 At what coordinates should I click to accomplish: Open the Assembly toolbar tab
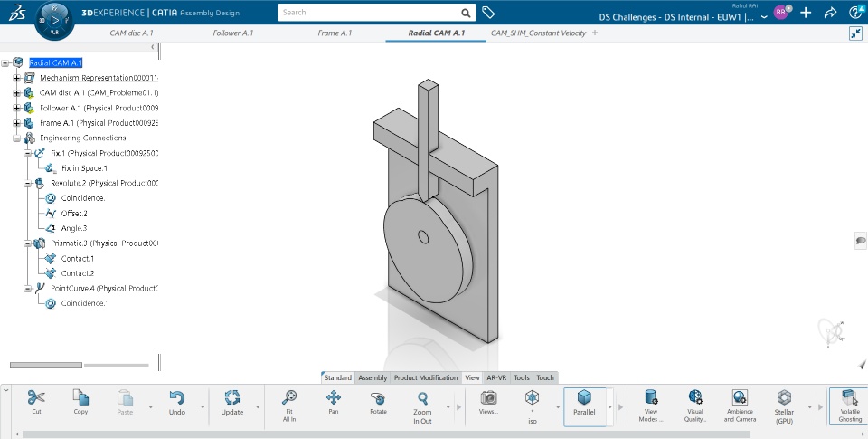point(373,377)
